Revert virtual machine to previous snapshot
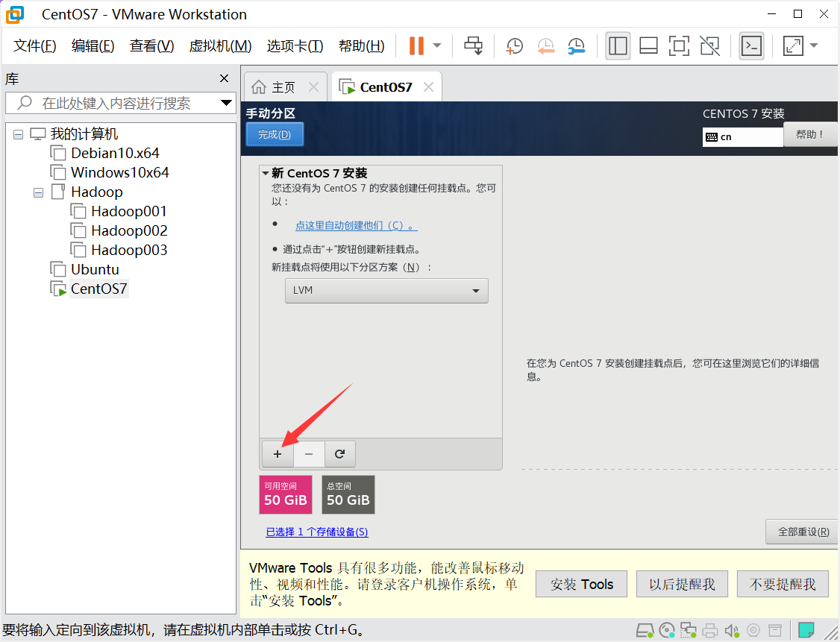The width and height of the screenshot is (840, 642). click(x=545, y=46)
